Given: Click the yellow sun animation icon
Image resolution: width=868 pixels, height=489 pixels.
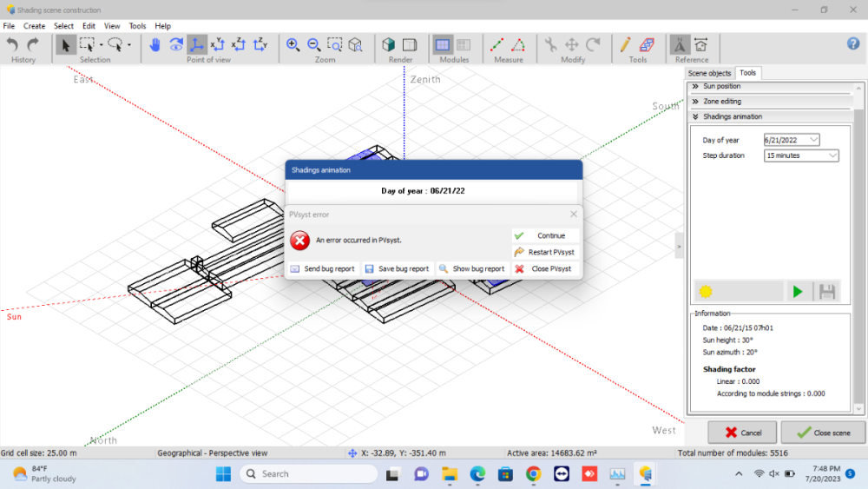Looking at the screenshot, I should tap(705, 291).
